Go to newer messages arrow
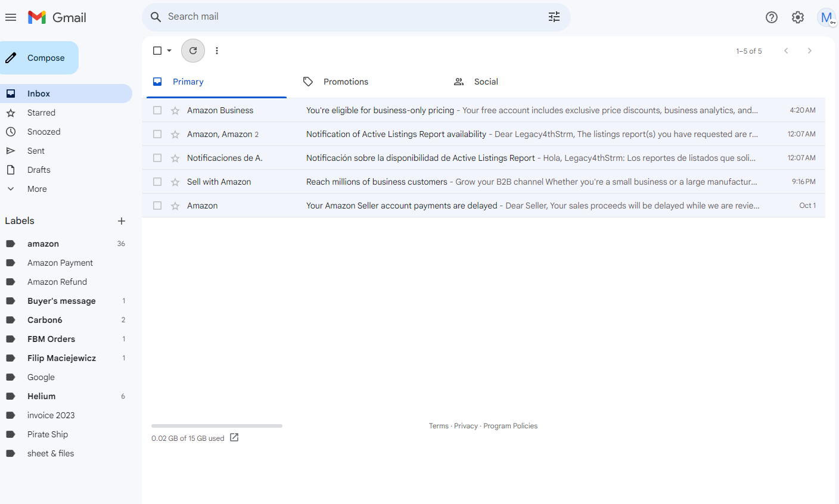The image size is (839, 504). point(787,51)
